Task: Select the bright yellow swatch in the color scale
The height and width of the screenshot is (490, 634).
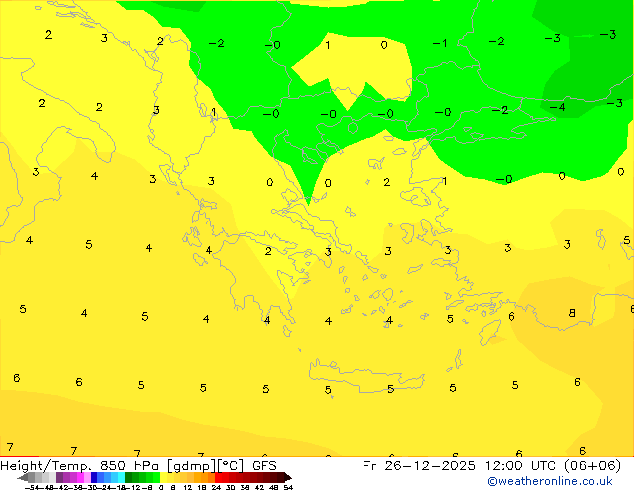Action: [163, 477]
